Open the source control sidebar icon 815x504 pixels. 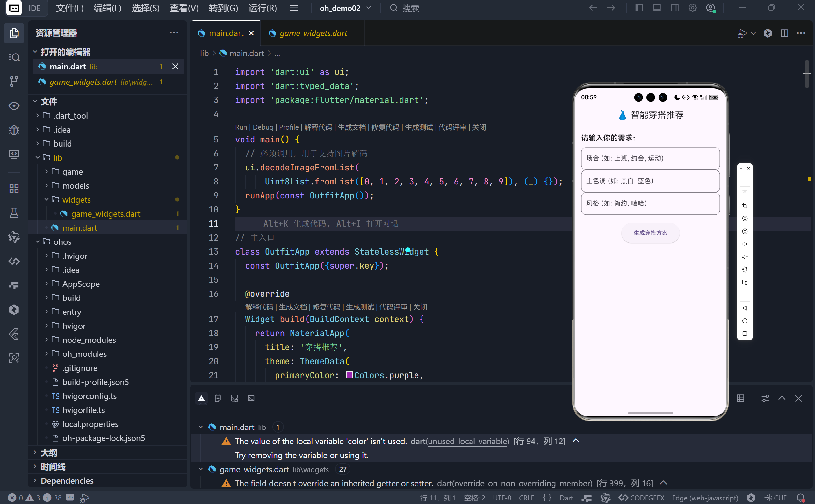(x=14, y=81)
